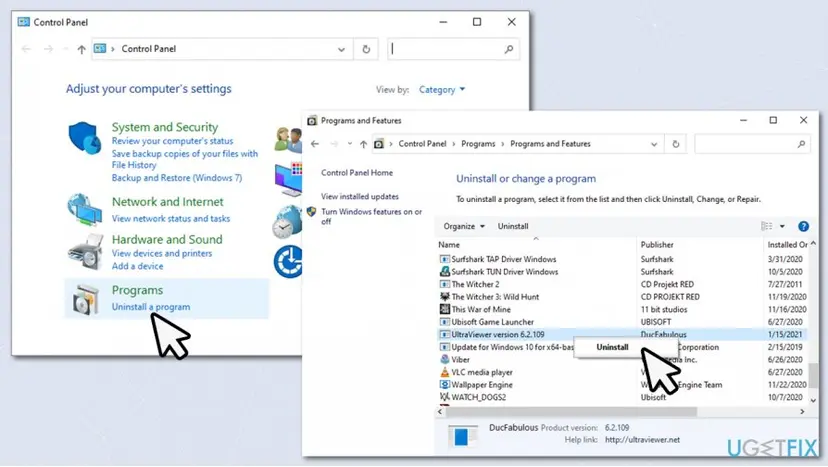
Task: Open recent locations dropdown in Programs window
Action: pyautogui.click(x=350, y=144)
